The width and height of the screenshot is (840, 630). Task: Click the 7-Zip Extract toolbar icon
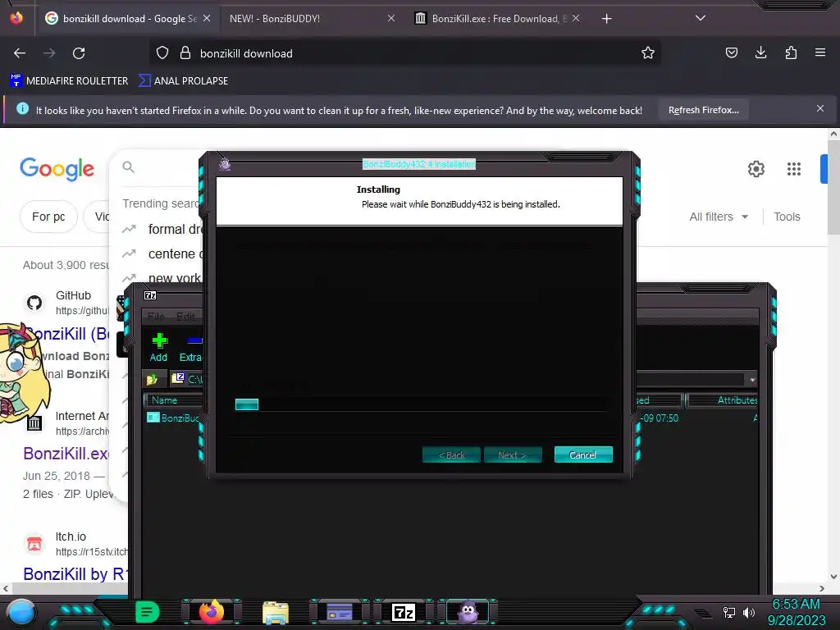pyautogui.click(x=190, y=347)
